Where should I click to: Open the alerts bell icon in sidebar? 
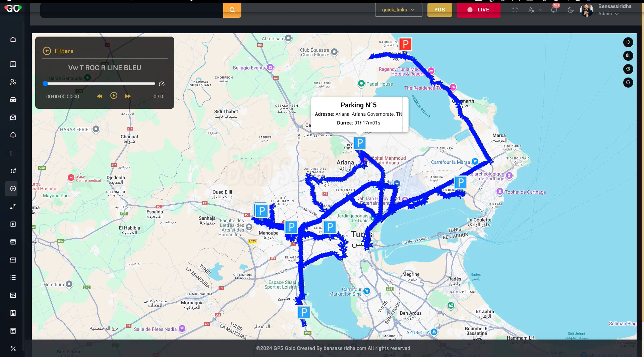coord(13,135)
